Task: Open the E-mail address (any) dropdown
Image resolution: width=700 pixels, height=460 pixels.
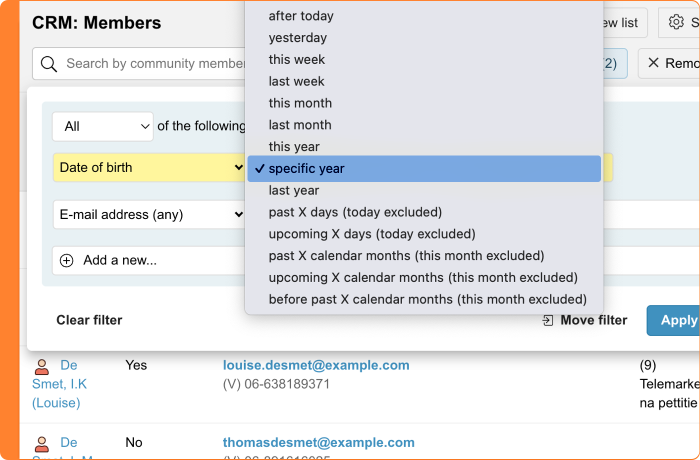Action: pyautogui.click(x=149, y=214)
